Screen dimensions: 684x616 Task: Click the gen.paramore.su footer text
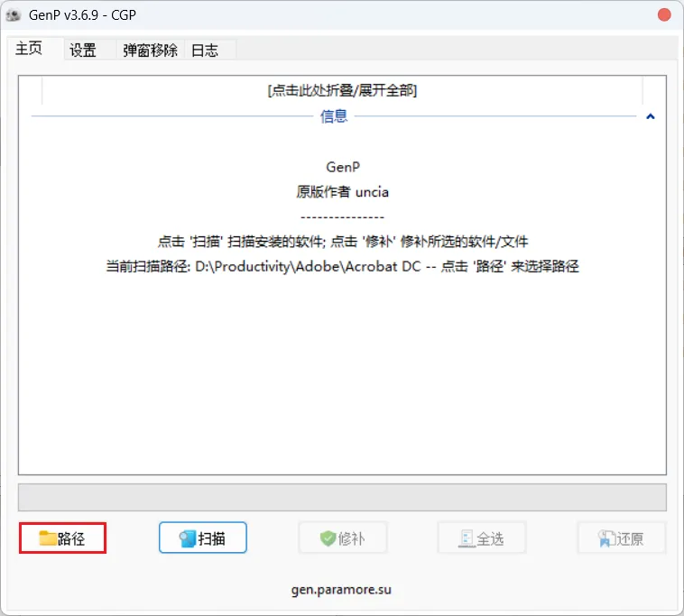click(x=341, y=590)
